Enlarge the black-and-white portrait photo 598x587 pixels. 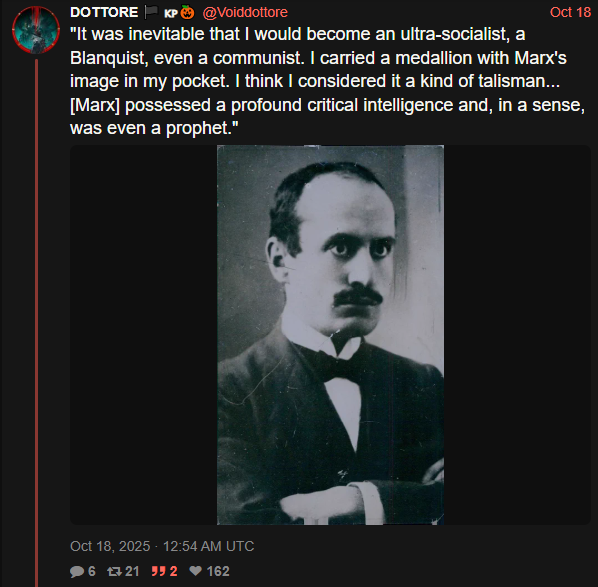[x=330, y=335]
